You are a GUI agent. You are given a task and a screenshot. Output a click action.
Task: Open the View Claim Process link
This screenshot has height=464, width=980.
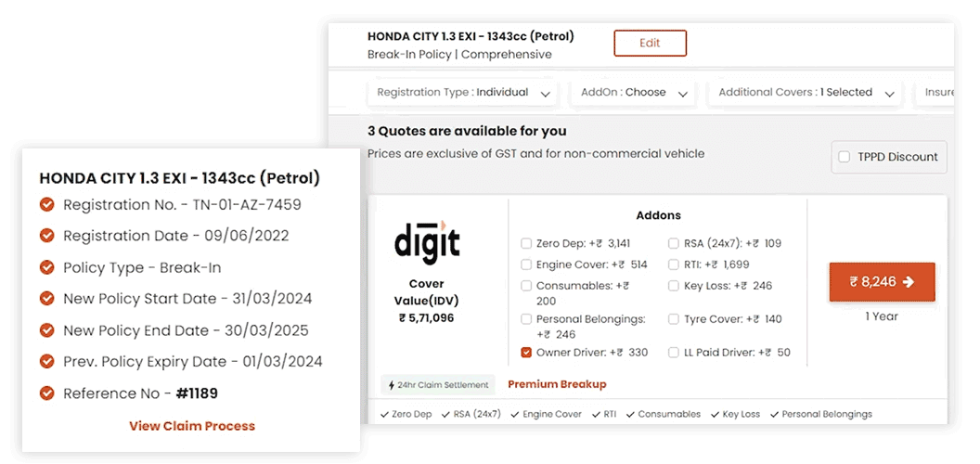coord(192,426)
